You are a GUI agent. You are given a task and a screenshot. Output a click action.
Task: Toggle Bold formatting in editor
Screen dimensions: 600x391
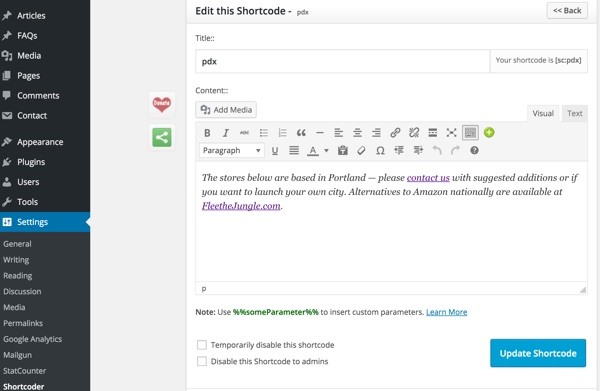pyautogui.click(x=207, y=133)
